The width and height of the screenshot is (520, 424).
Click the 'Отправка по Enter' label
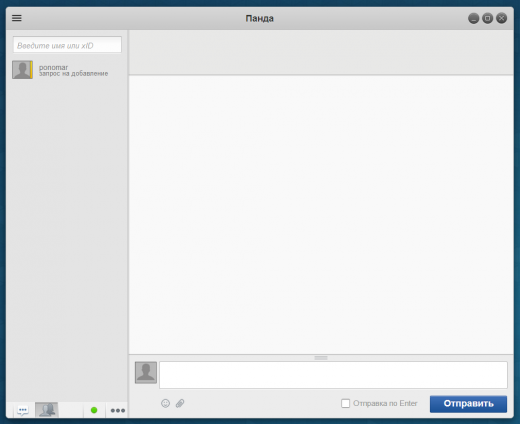click(385, 403)
